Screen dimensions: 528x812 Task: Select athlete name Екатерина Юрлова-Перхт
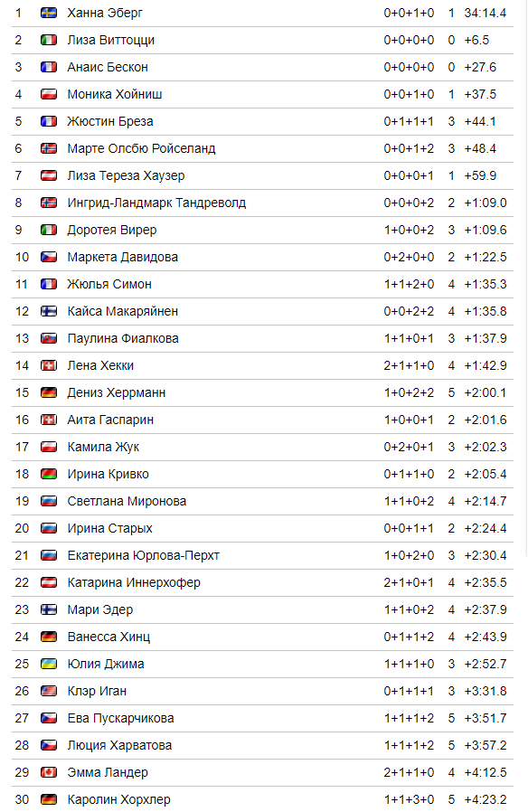(144, 556)
